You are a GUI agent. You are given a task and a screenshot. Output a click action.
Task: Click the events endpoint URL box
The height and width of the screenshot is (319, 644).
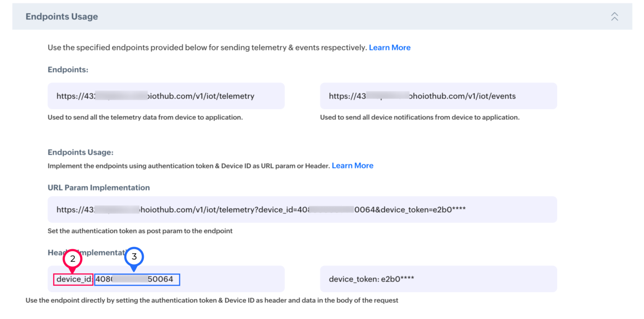coord(438,96)
